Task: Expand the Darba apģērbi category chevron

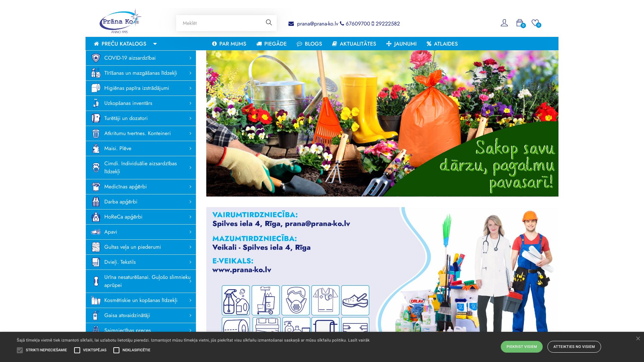Action: (190, 202)
